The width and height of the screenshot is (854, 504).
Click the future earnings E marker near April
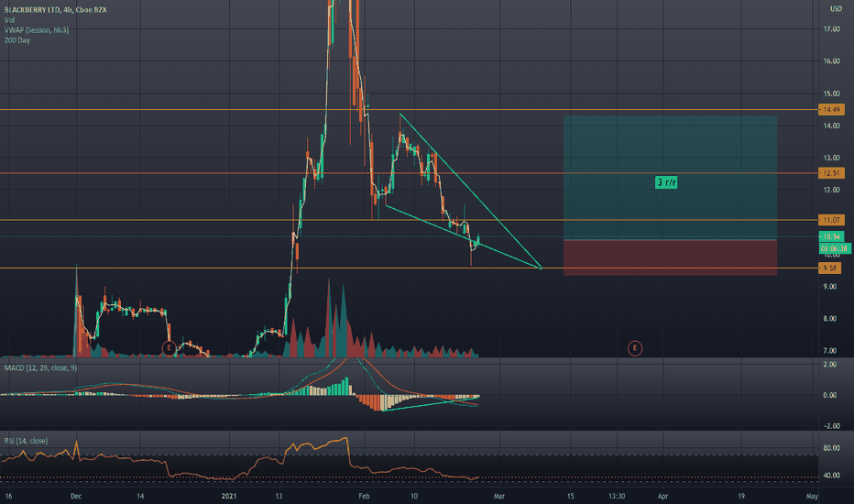coord(634,348)
